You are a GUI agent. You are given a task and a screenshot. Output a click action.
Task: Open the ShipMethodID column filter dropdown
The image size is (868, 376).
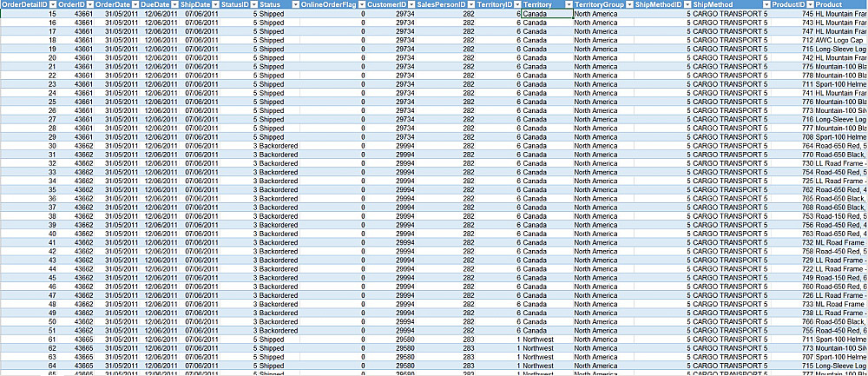687,3
